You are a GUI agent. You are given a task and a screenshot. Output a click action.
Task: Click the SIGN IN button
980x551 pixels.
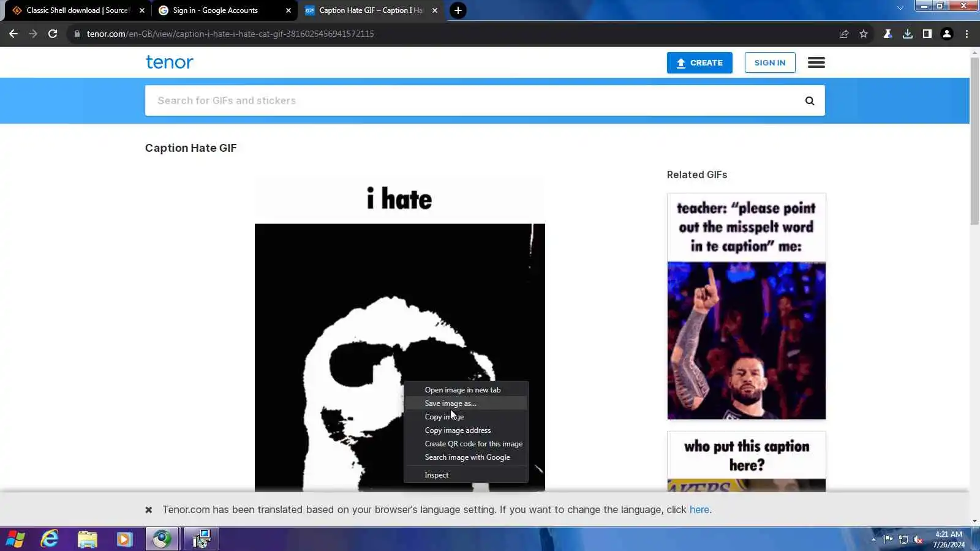pyautogui.click(x=770, y=62)
